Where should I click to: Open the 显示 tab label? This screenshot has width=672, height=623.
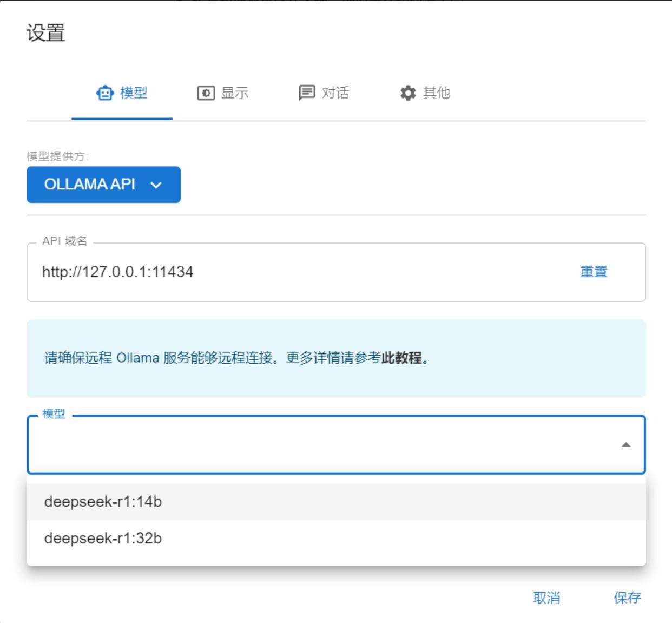tap(235, 93)
